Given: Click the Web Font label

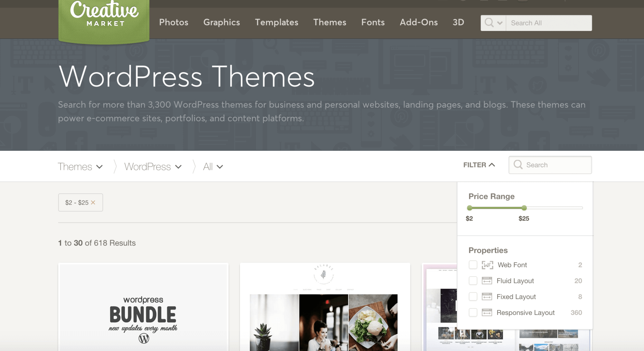Looking at the screenshot, I should tap(512, 265).
